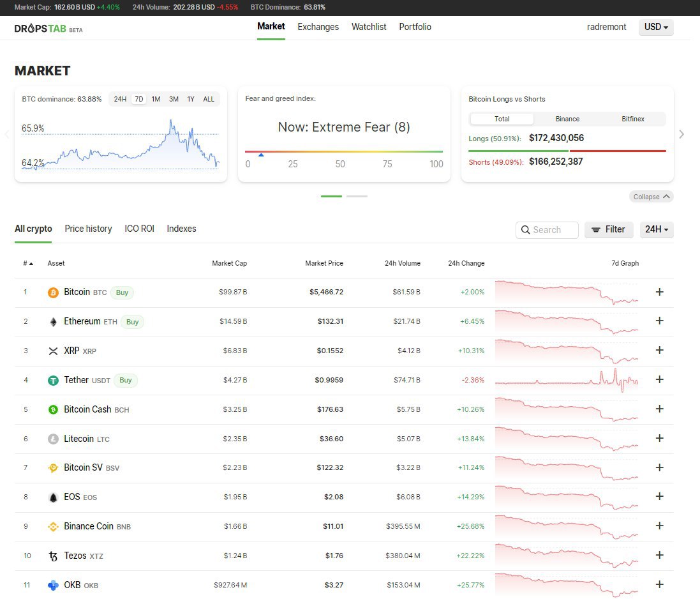700x599 pixels.
Task: Add Bitcoin SV with the plus icon
Action: (659, 467)
